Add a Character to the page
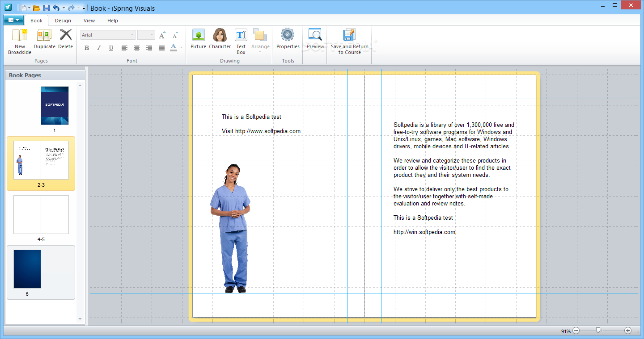Viewport: 644px width, 339px height. pos(220,39)
